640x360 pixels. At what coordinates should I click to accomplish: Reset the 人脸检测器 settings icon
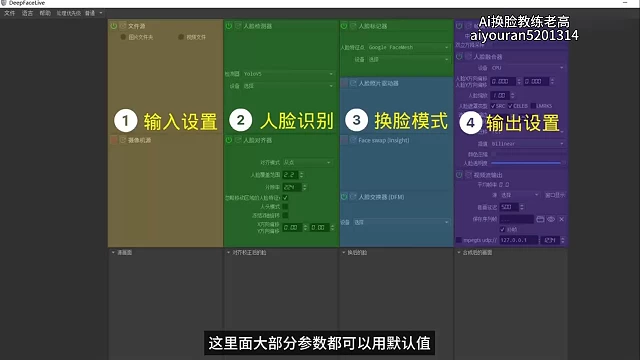pos(238,26)
